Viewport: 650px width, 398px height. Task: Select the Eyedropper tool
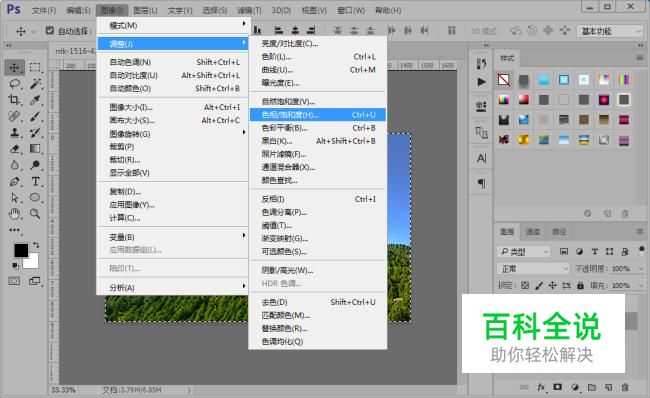pos(35,100)
